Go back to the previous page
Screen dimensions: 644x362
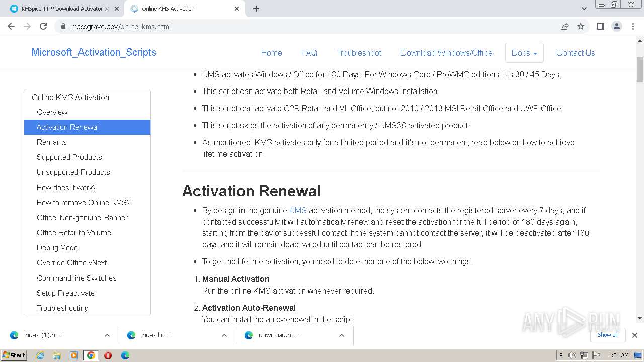point(11,26)
